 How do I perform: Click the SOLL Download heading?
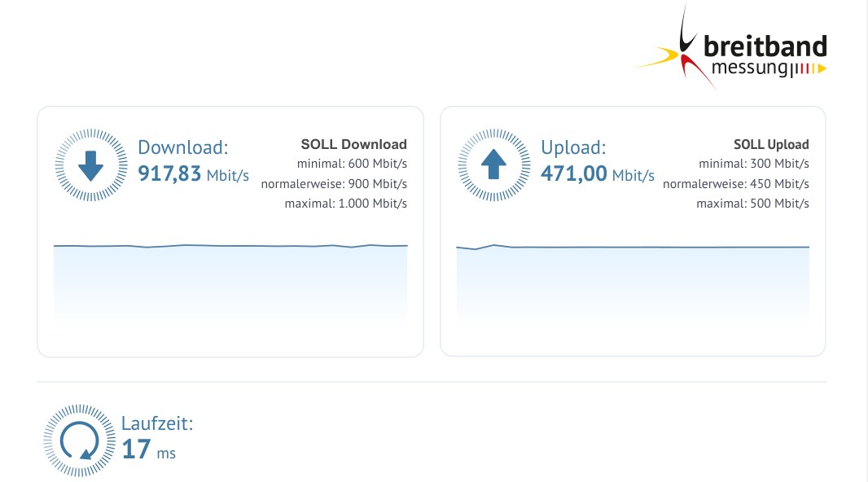pyautogui.click(x=353, y=144)
